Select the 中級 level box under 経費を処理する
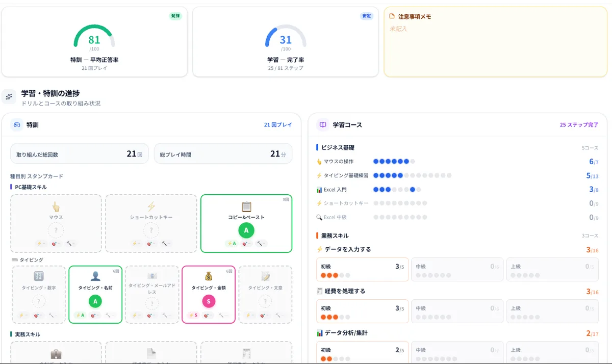This screenshot has height=364, width=612. pos(457,311)
